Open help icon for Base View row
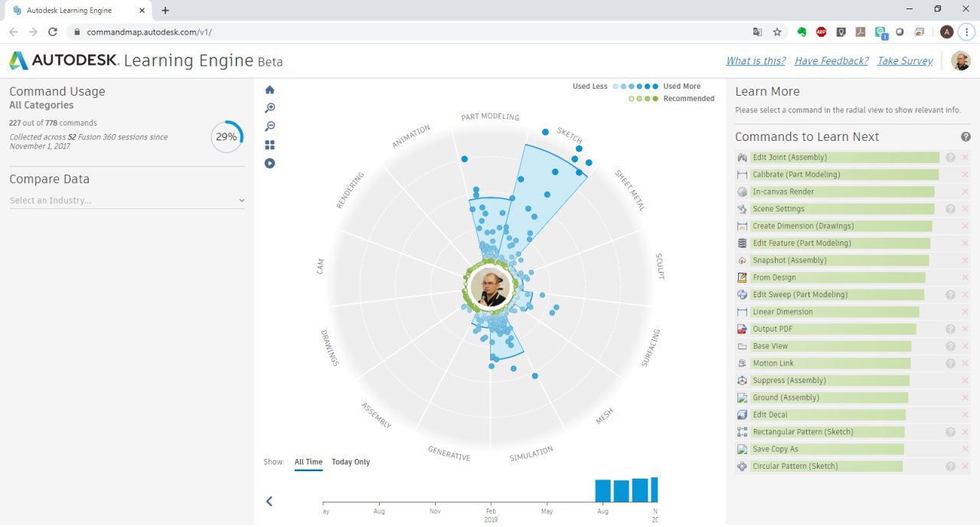The width and height of the screenshot is (980, 527). 950,346
